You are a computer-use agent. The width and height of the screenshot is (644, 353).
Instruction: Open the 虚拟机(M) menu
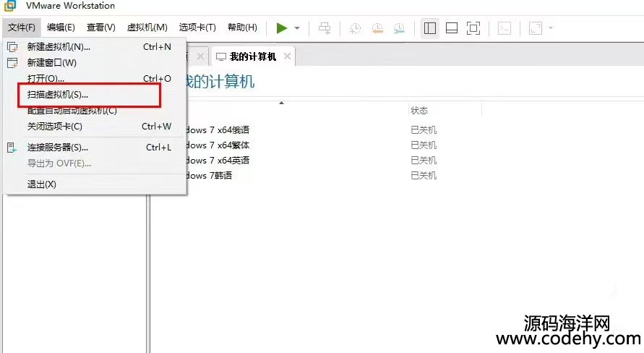coord(147,27)
